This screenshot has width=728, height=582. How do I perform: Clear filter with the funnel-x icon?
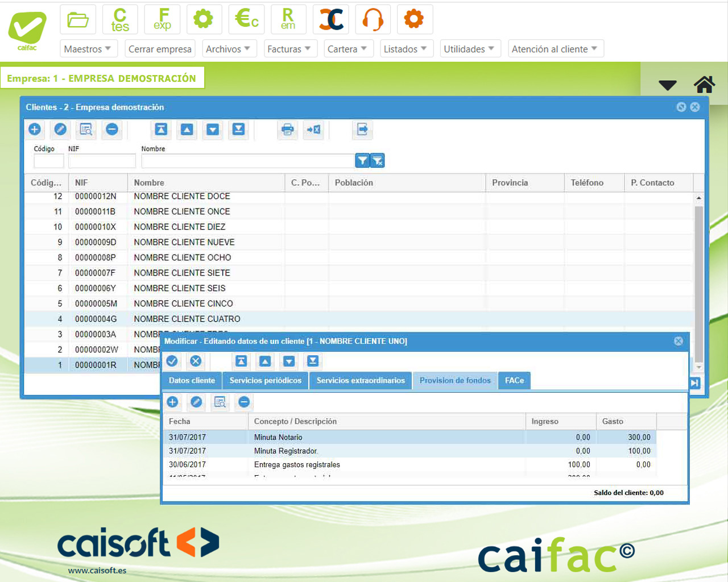378,161
